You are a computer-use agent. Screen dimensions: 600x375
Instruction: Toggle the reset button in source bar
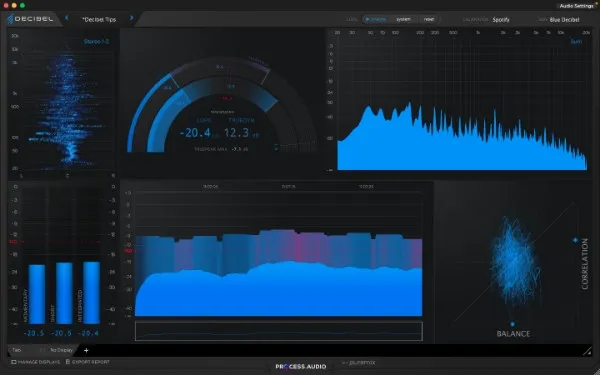429,19
